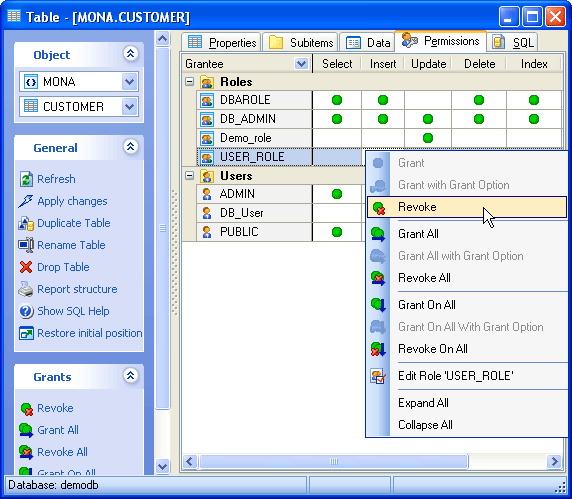The image size is (572, 499).
Task: Choose Revoke All from context menu
Action: tap(424, 278)
